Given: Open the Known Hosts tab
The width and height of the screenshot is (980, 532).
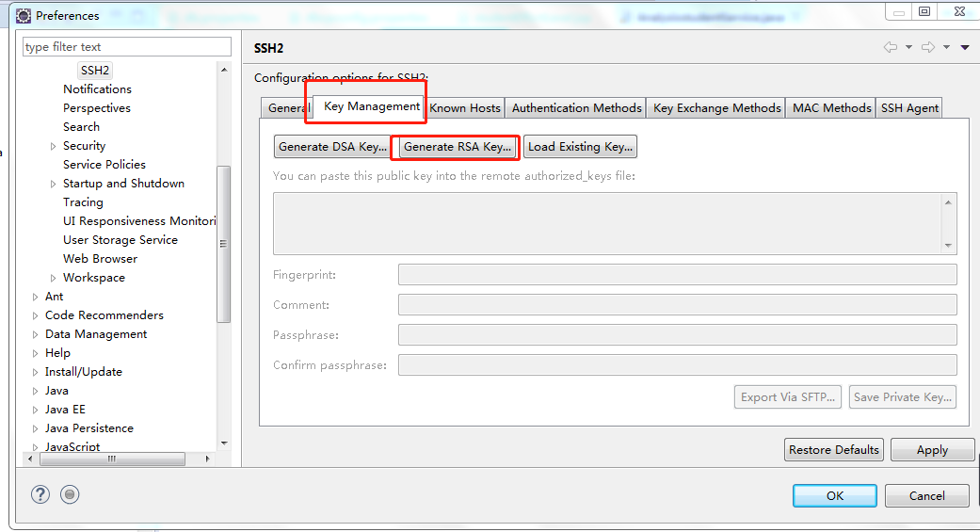Looking at the screenshot, I should tap(465, 107).
